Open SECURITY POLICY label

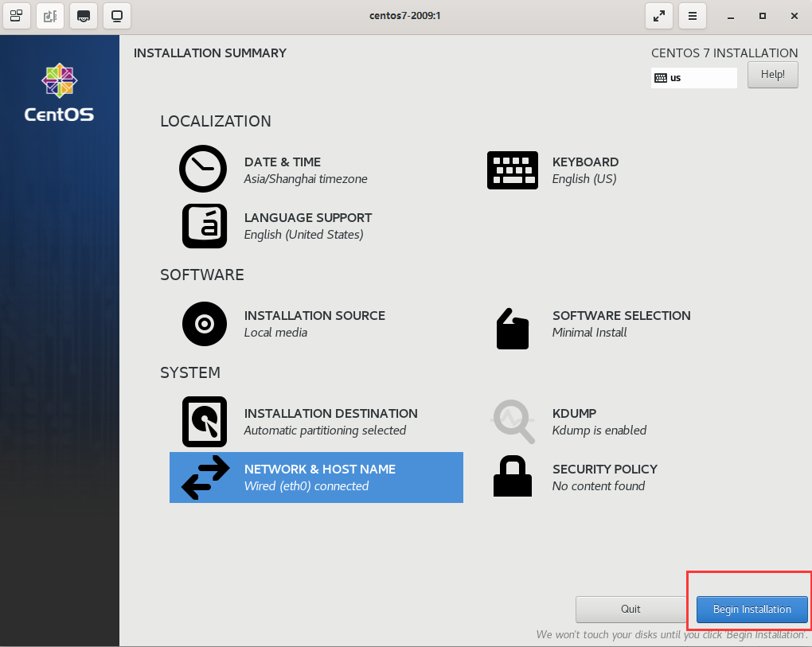[605, 470]
